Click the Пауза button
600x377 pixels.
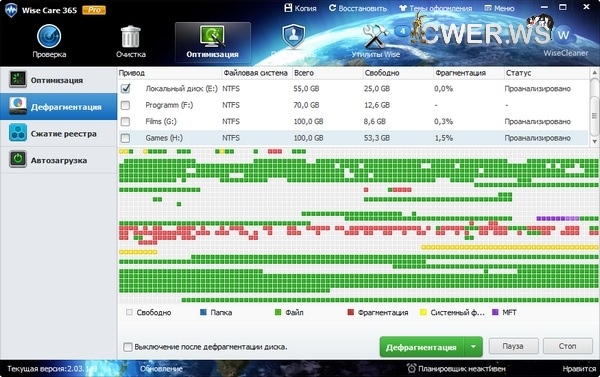tap(513, 346)
